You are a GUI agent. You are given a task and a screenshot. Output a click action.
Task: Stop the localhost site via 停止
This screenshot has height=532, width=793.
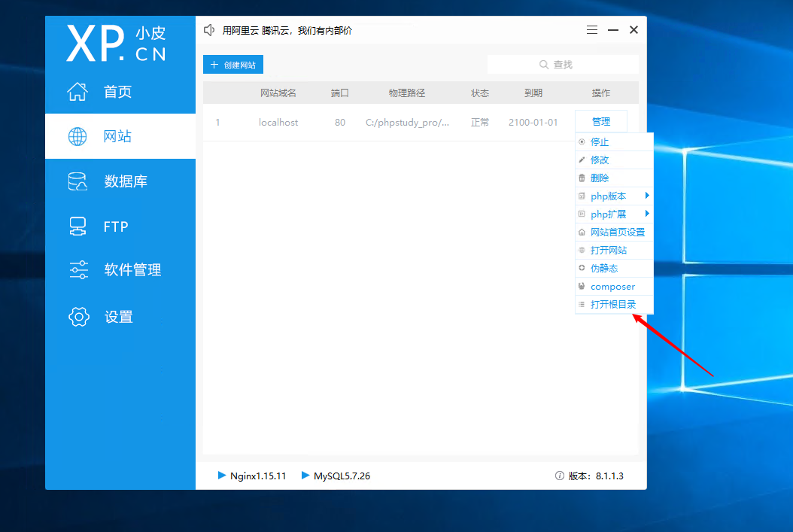[601, 141]
